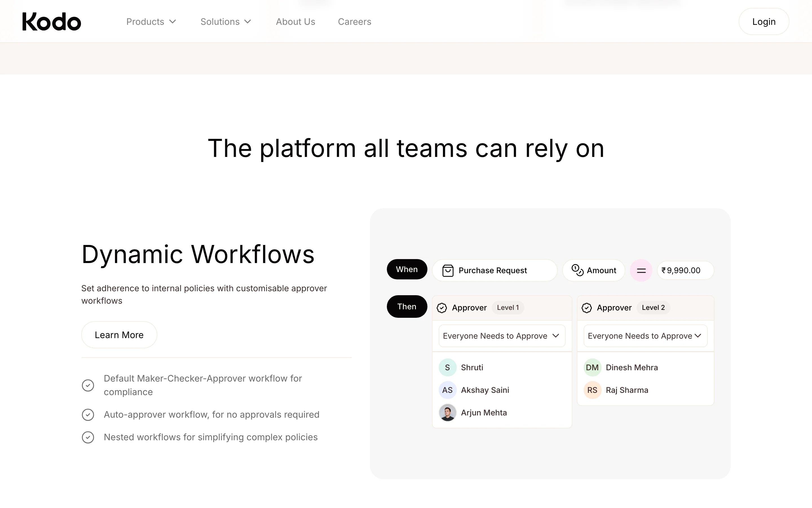Screen dimensions: 812x508
Task: Select the Purchase Request field
Action: tap(495, 270)
